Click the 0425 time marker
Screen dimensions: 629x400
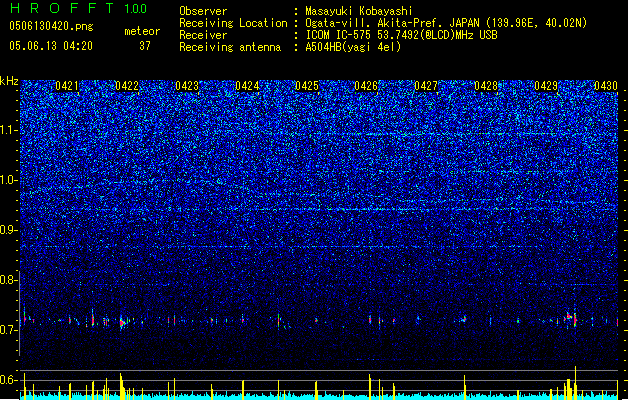pos(307,86)
